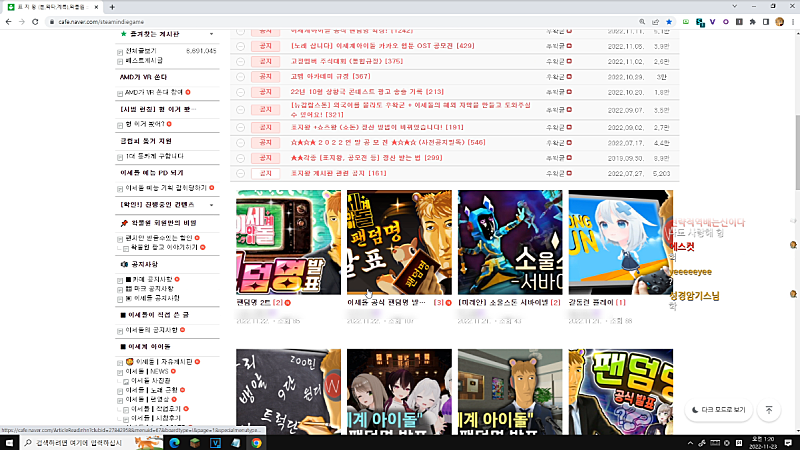Toggle the circle beside the '[375]' notice
The width and height of the screenshot is (800, 450).
(241, 62)
